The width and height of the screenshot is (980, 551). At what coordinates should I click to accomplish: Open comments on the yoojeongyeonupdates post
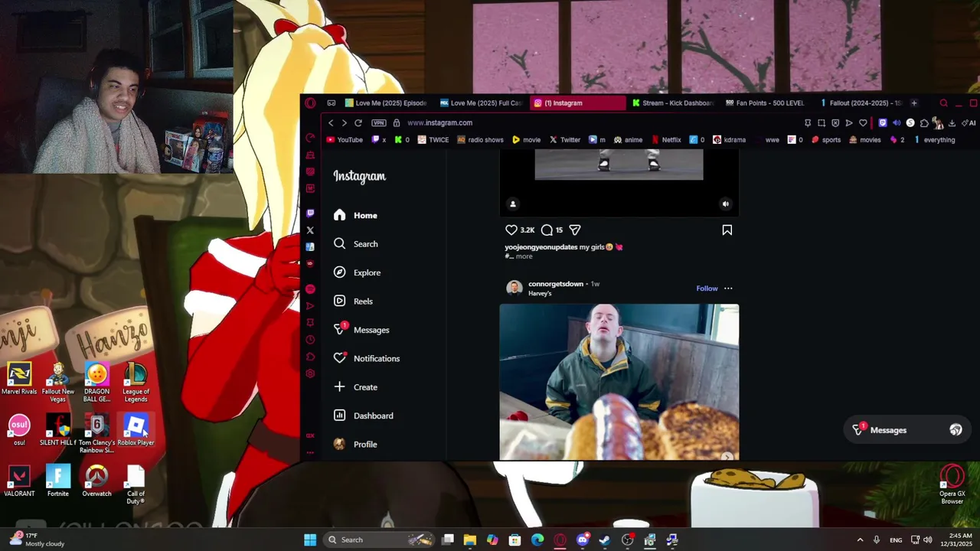pyautogui.click(x=547, y=230)
